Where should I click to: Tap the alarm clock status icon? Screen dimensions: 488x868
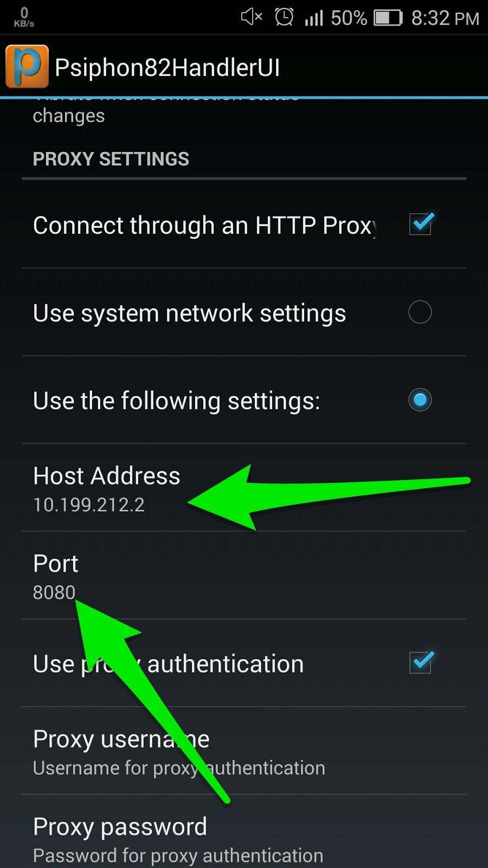coord(284,17)
